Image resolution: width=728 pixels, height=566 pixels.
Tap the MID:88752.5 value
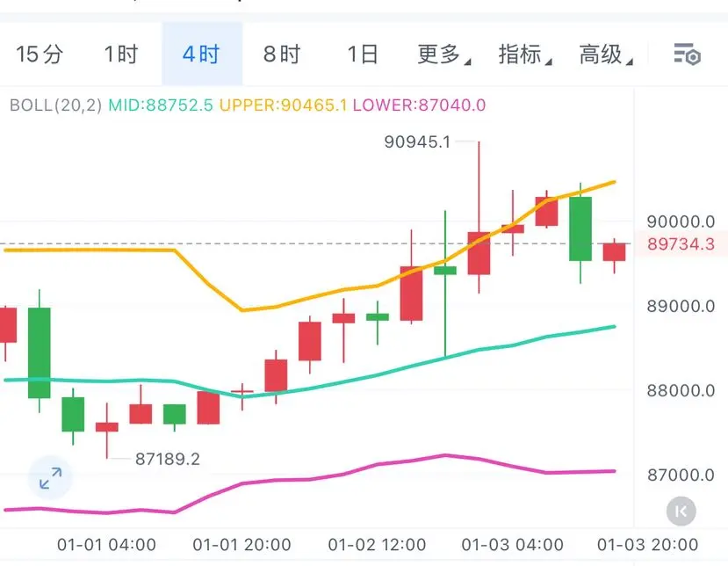161,105
